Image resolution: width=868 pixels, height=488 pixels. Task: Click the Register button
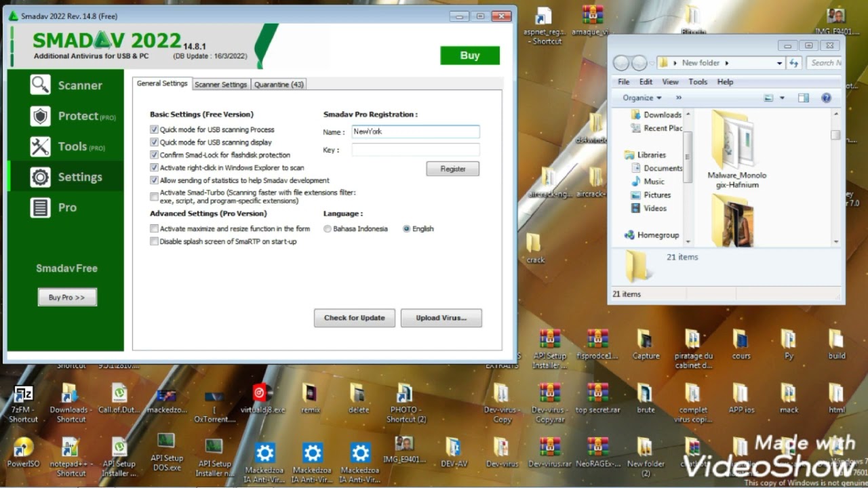tap(453, 169)
